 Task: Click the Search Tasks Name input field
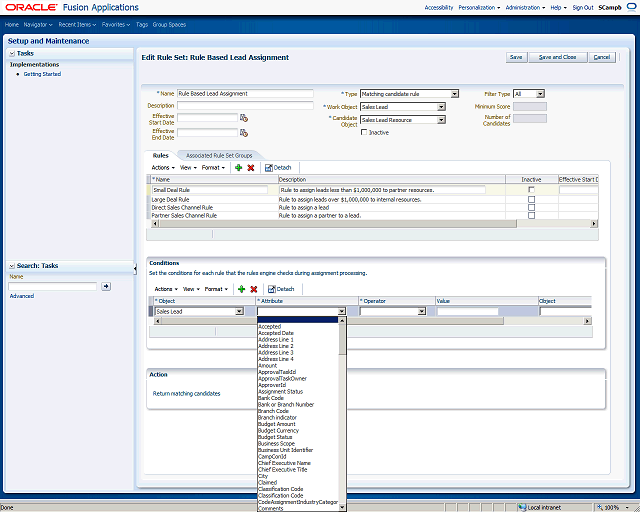tap(53, 286)
